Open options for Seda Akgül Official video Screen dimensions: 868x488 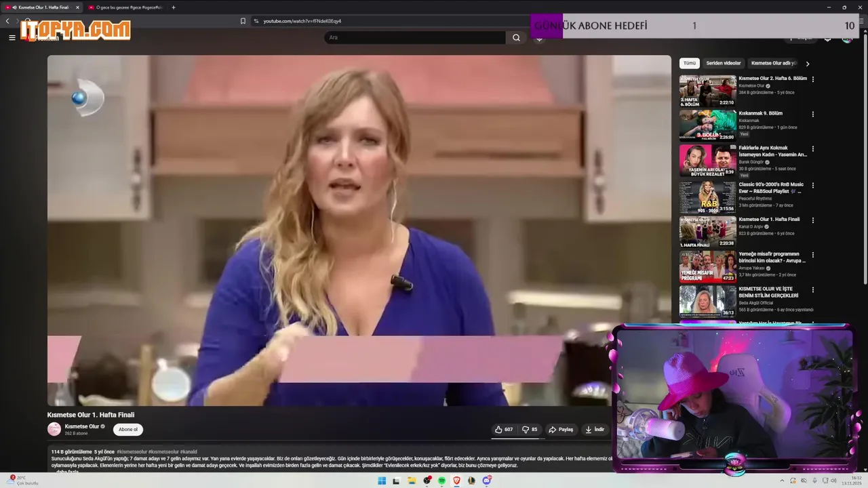coord(813,290)
